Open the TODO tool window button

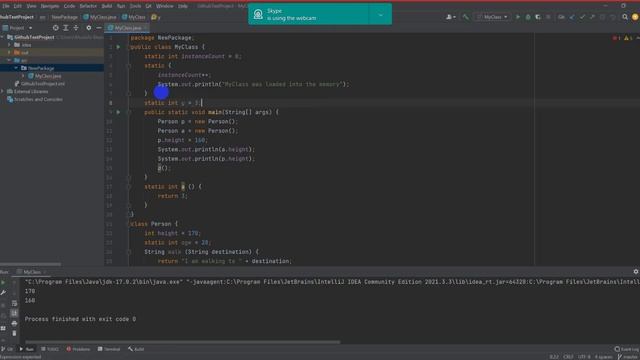tap(50, 349)
